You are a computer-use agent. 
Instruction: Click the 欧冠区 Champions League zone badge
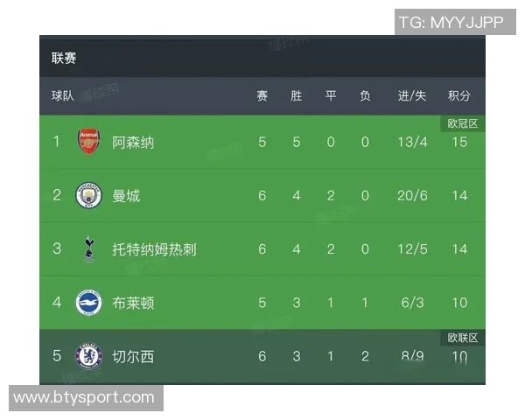463,124
